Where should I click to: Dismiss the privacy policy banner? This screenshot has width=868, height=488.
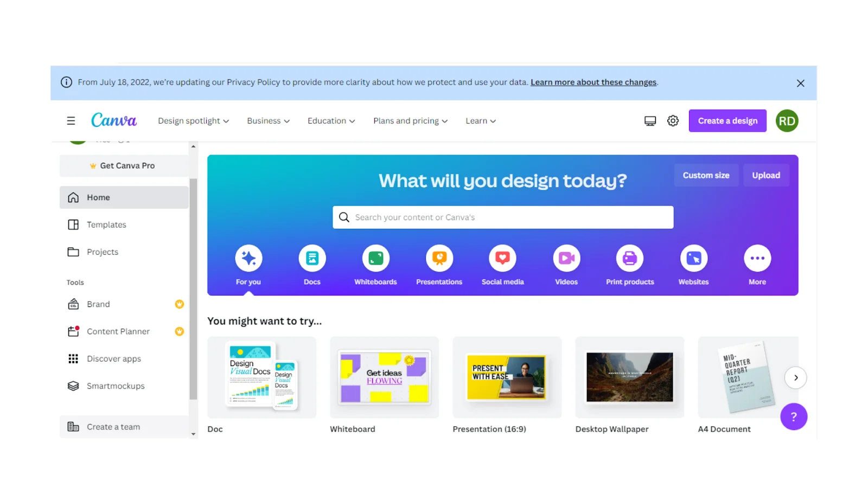pyautogui.click(x=800, y=83)
